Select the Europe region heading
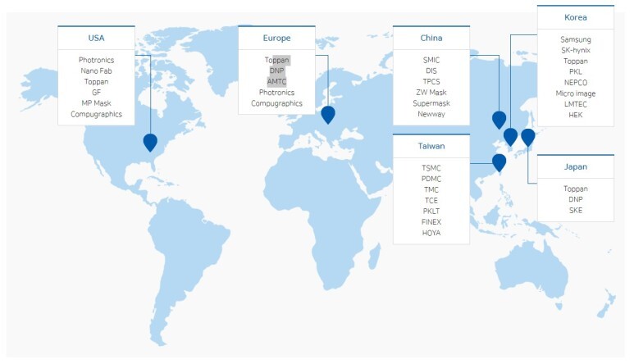Viewport: 634px width, 364px height. pyautogui.click(x=276, y=38)
